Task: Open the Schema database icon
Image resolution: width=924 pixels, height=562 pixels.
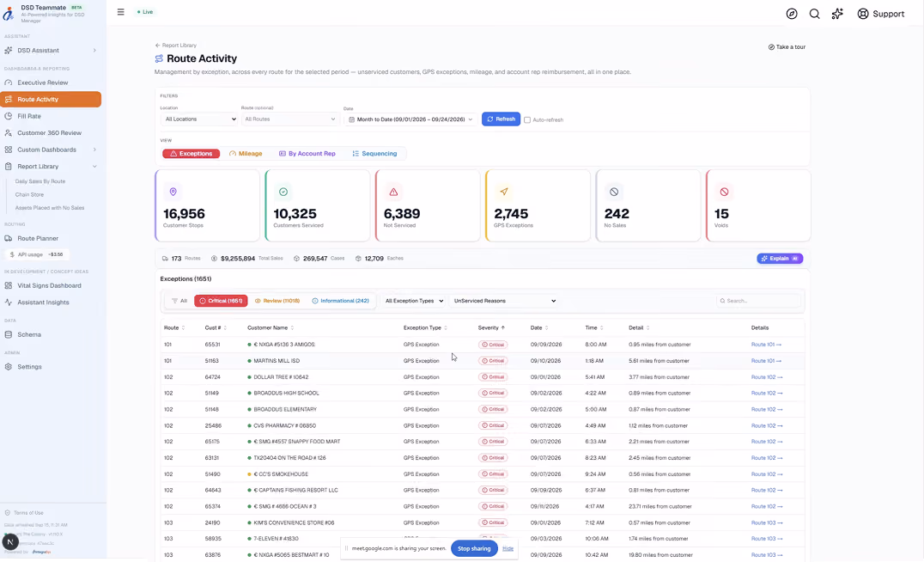Action: click(x=9, y=334)
